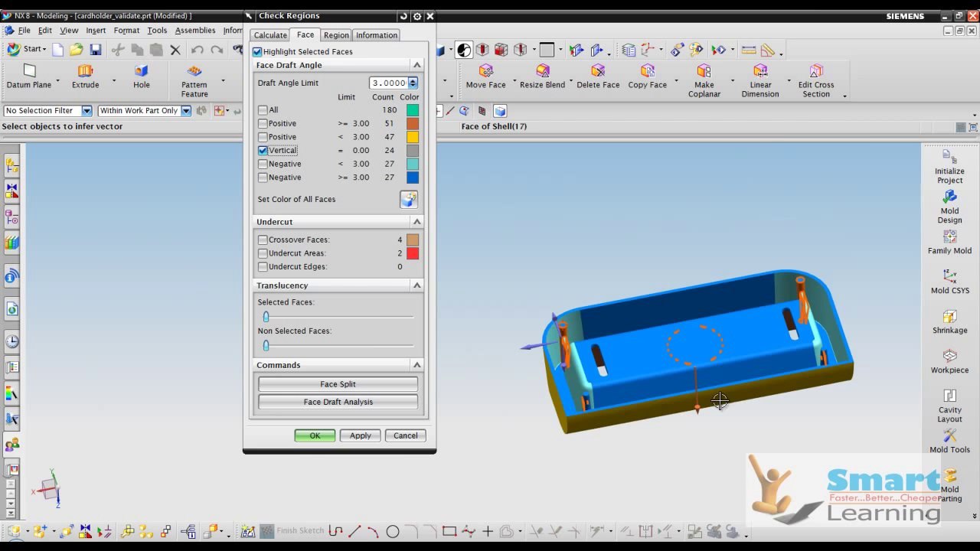Click the Face Draft Analysis button
This screenshot has height=551, width=980.
338,402
